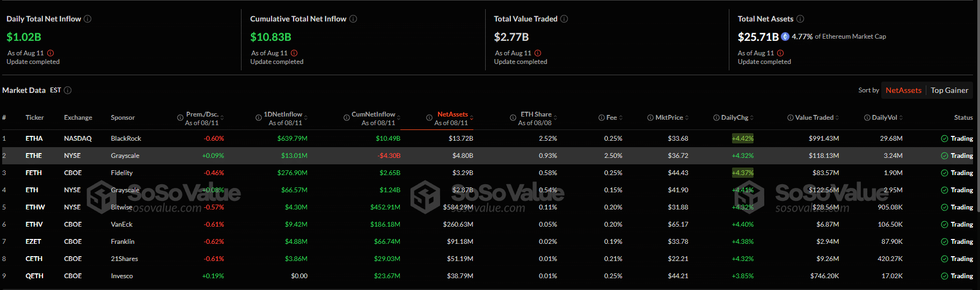The width and height of the screenshot is (980, 290).
Task: Click info icon before NetAssets column header
Action: click(x=429, y=118)
